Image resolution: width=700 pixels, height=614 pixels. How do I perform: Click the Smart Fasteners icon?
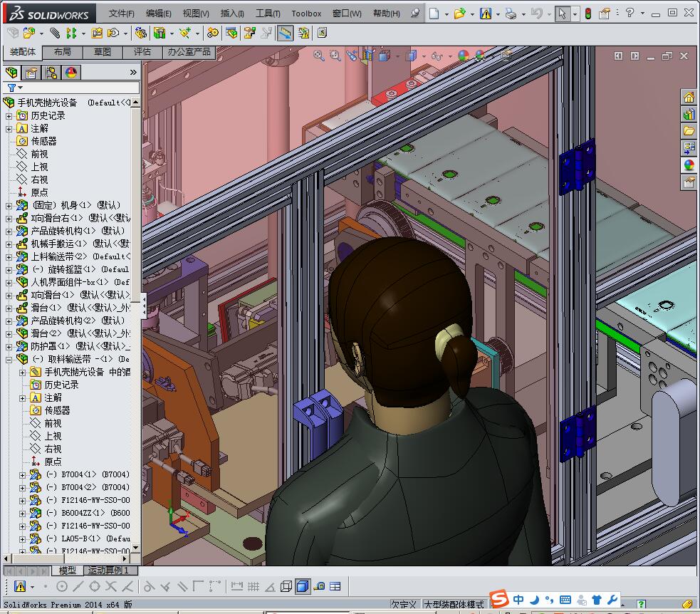[x=97, y=33]
